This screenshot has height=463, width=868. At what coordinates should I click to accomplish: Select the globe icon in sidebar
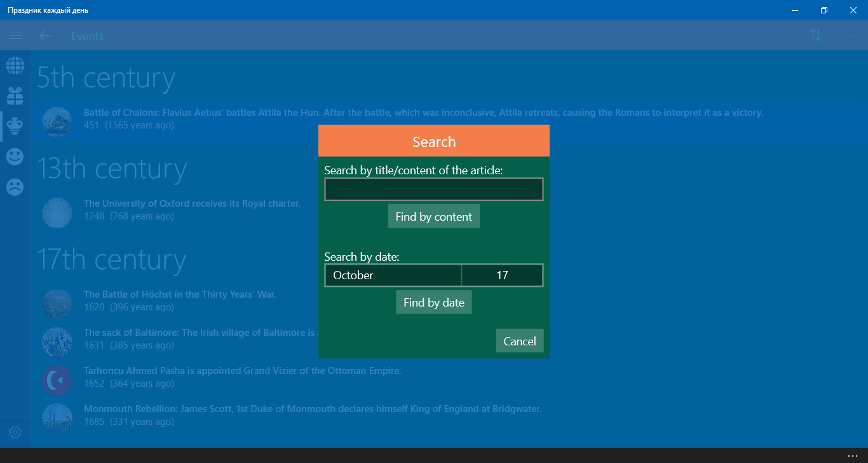pos(15,66)
